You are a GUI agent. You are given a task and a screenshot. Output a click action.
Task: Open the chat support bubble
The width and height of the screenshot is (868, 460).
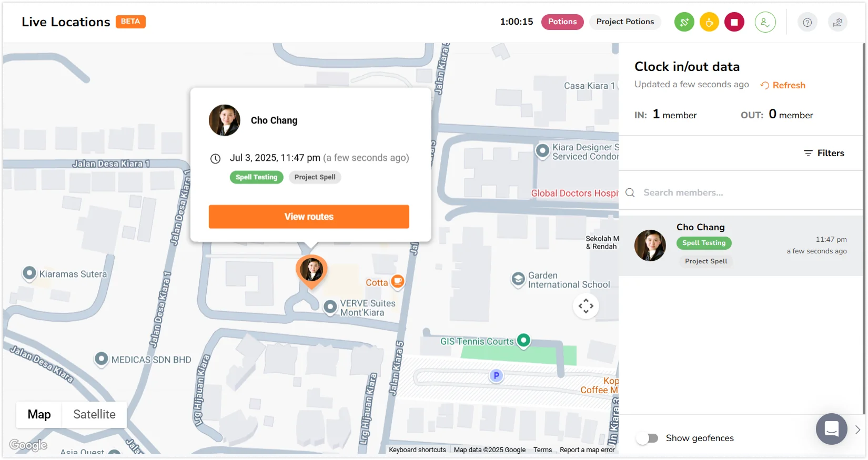point(831,429)
